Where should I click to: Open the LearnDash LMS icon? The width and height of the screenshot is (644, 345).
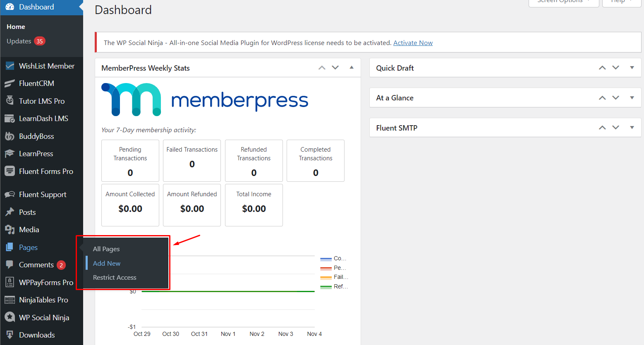pyautogui.click(x=10, y=119)
